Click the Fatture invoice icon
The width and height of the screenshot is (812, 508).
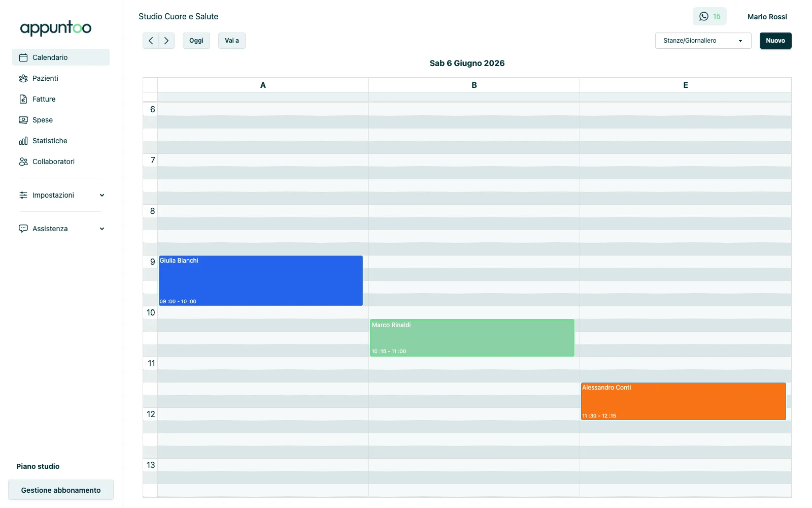click(x=23, y=99)
